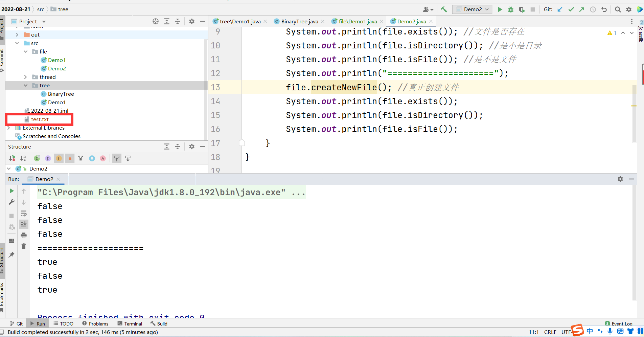The width and height of the screenshot is (644, 337).
Task: Open IDE settings gear in main toolbar
Action: [x=629, y=9]
